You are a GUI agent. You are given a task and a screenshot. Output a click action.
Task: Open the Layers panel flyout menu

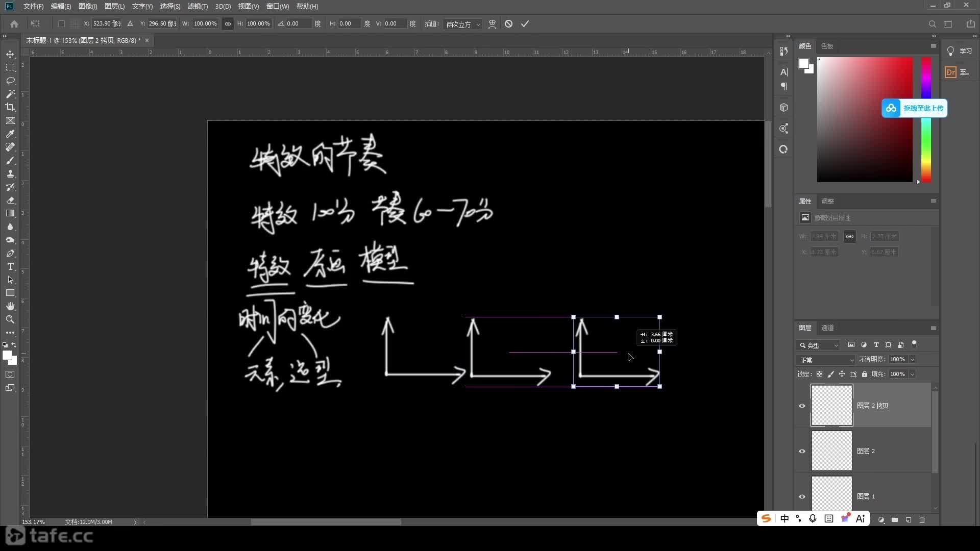933,328
